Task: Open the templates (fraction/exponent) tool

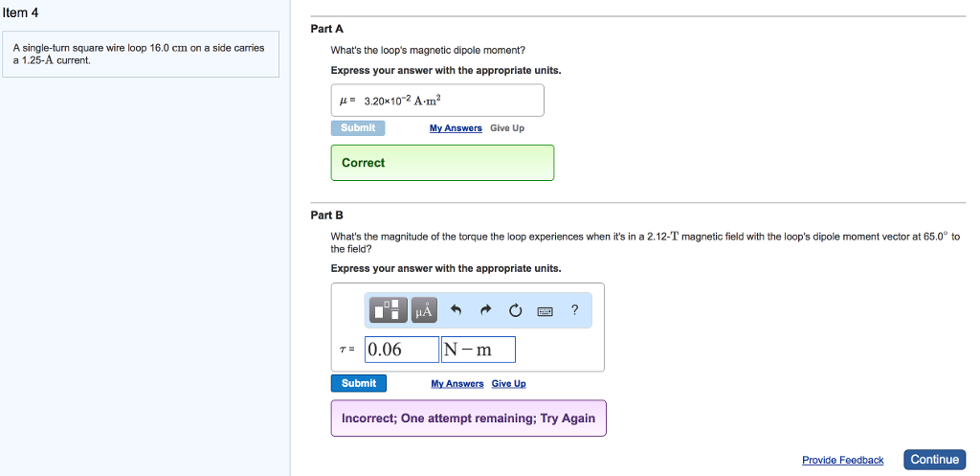Action: (x=389, y=309)
